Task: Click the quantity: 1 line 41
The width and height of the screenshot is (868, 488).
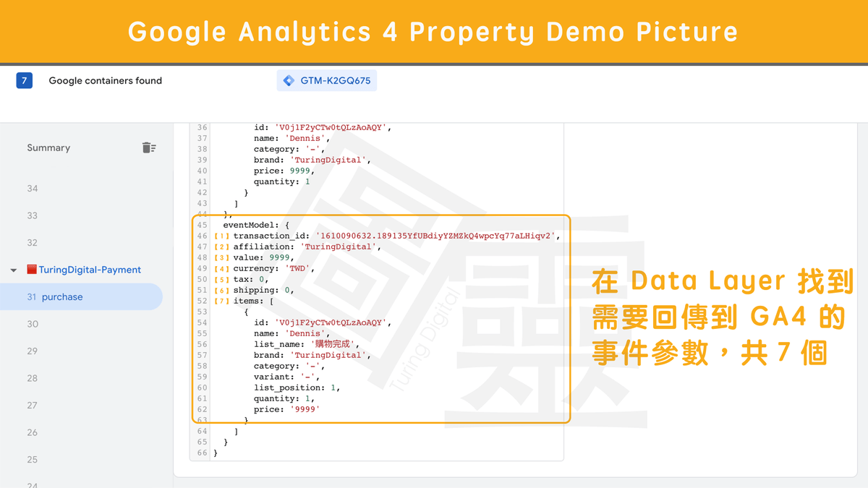Action: point(282,181)
